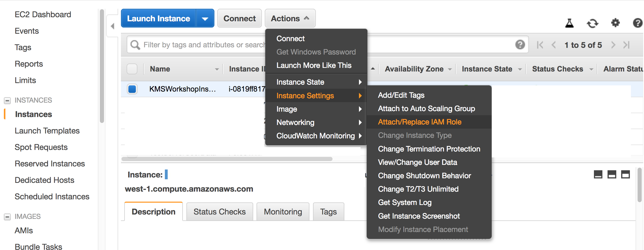This screenshot has width=644, height=250.
Task: Toggle the select-all instances checkbox
Action: (132, 69)
